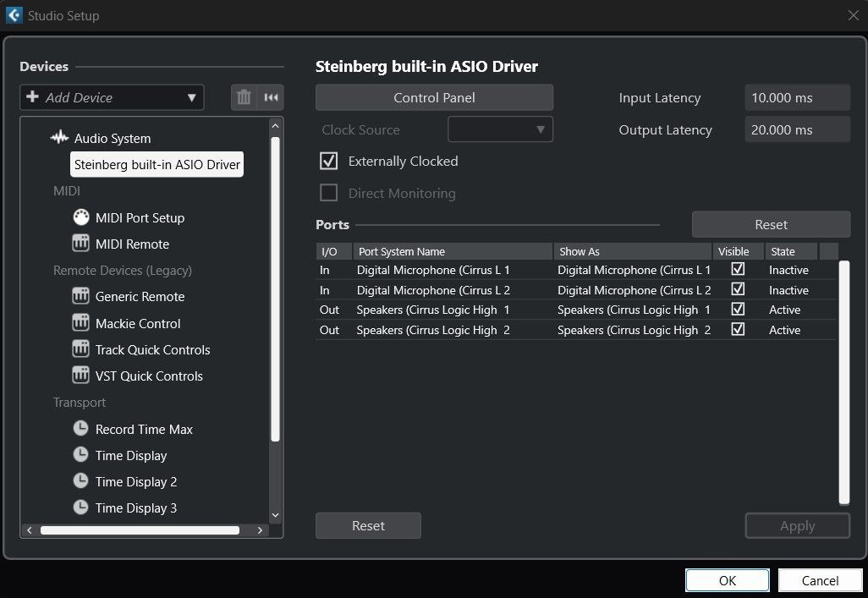Select Record Time Max entry

pos(144,429)
